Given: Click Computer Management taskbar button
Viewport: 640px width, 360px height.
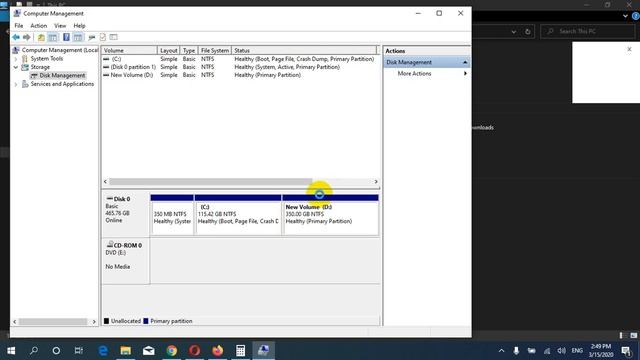Looking at the screenshot, I should pos(263,351).
